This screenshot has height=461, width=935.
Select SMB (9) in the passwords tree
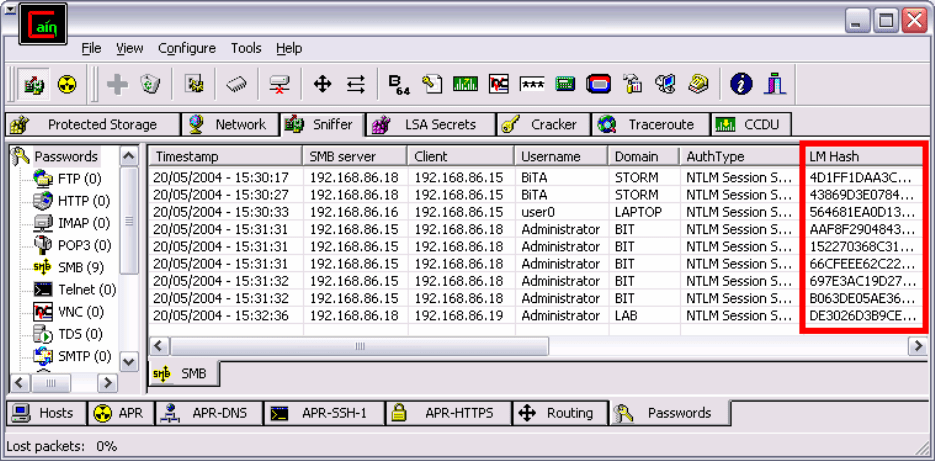81,267
